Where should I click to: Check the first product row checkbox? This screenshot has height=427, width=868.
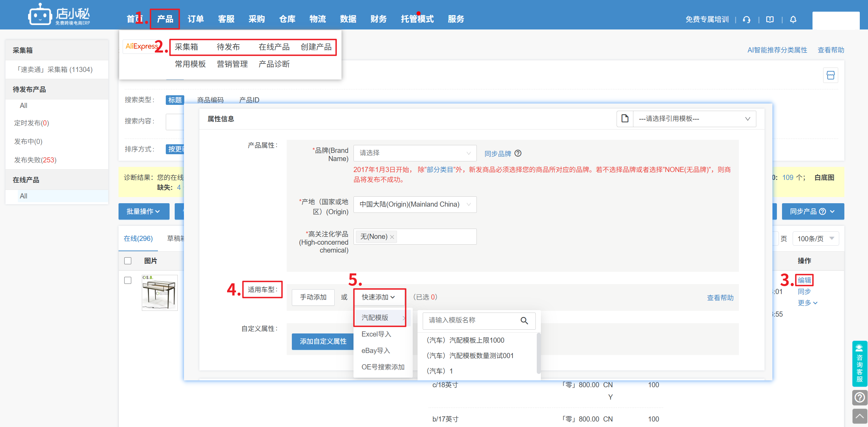[128, 280]
